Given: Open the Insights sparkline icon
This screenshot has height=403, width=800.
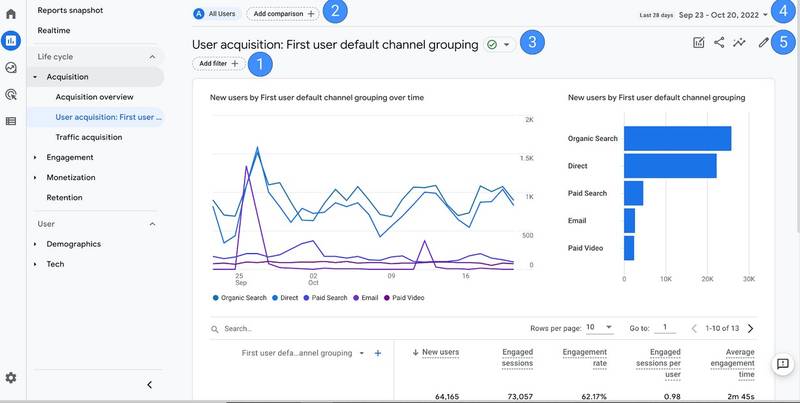Looking at the screenshot, I should coord(739,43).
